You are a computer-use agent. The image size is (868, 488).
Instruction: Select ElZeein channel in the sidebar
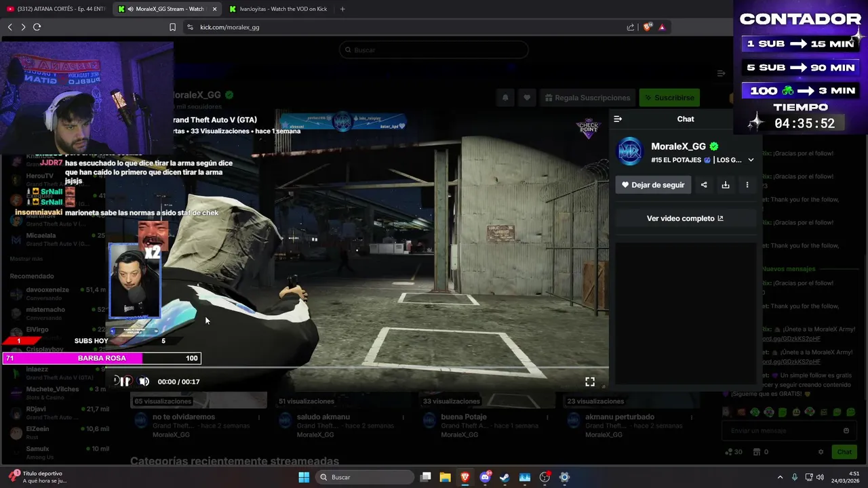(x=58, y=432)
